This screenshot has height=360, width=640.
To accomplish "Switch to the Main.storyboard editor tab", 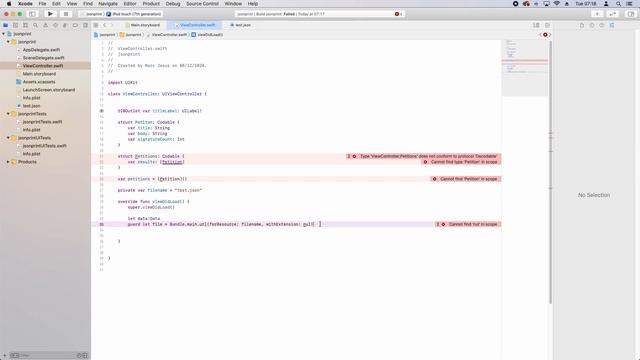I will pos(142,25).
